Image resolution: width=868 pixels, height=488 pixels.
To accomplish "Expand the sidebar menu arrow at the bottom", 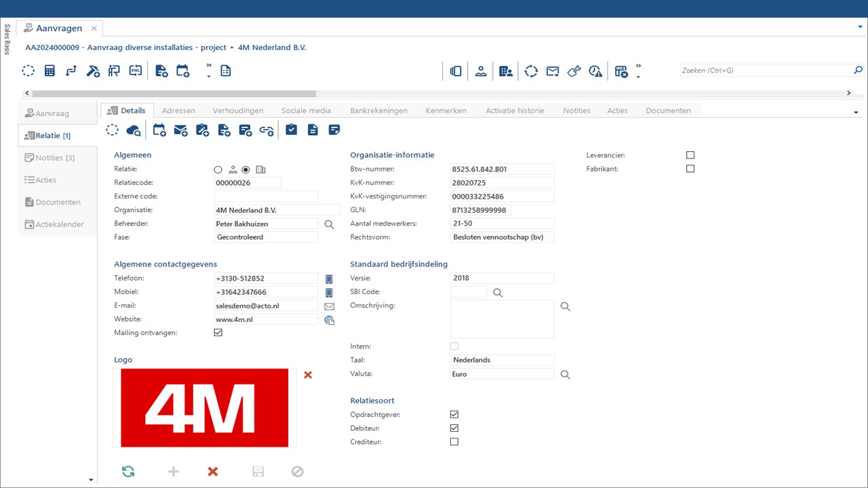I will coord(92,480).
